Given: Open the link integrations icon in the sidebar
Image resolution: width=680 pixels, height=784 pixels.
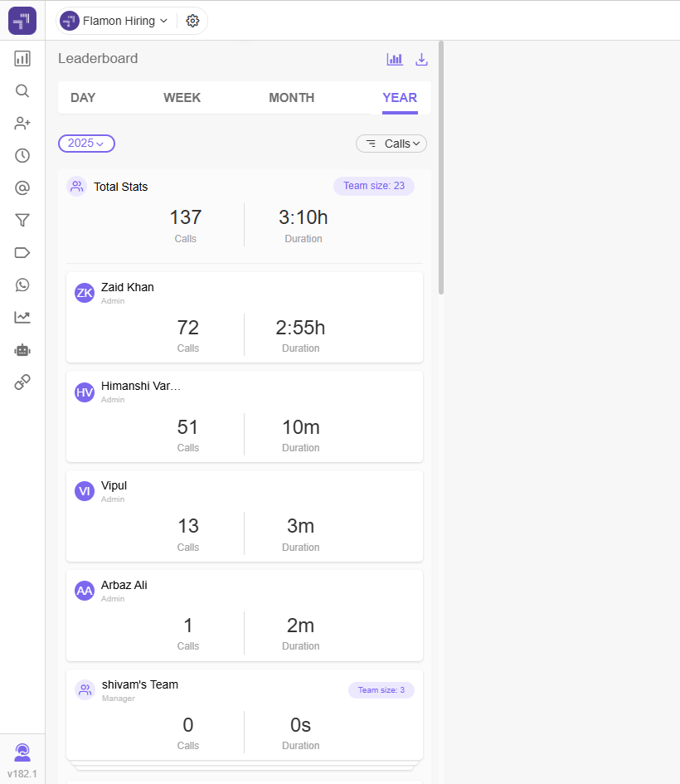Looking at the screenshot, I should click(x=22, y=382).
